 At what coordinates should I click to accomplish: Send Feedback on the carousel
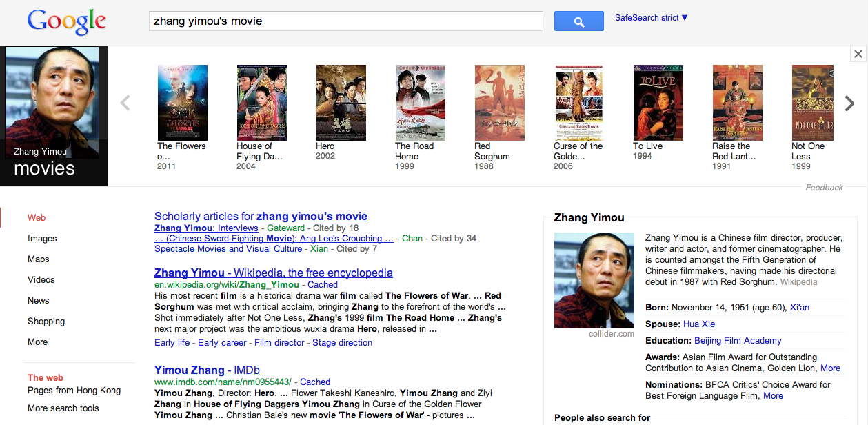(x=825, y=188)
